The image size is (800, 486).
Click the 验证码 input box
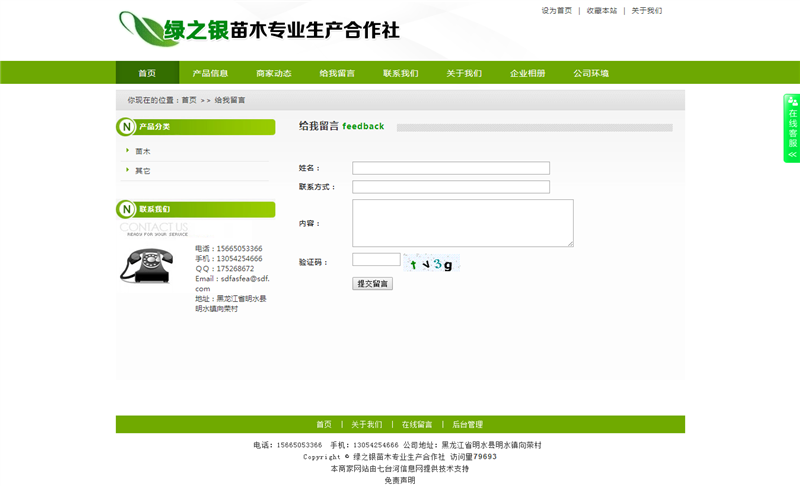[376, 260]
